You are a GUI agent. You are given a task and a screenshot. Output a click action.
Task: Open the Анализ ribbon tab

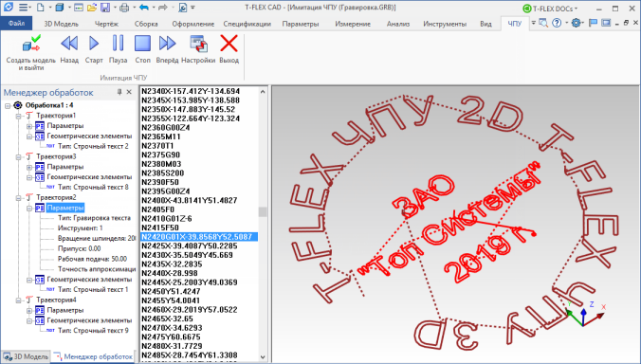398,24
